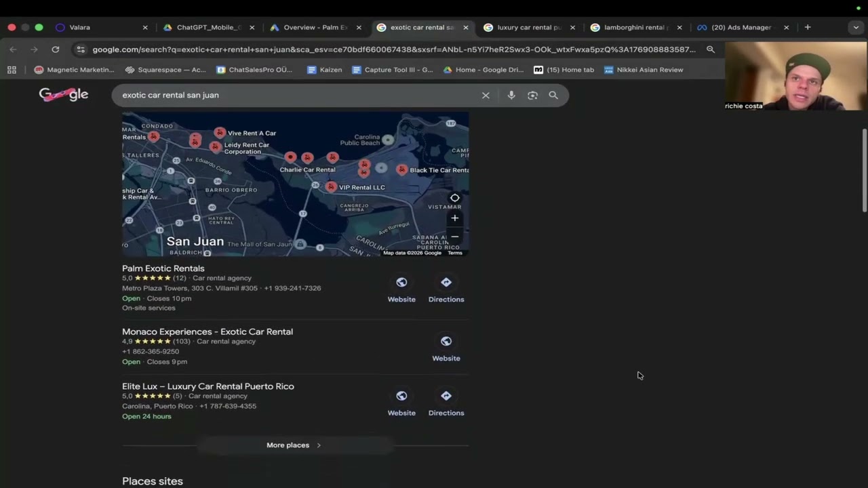Open Nikkei Asian Review bookmark

coord(644,70)
